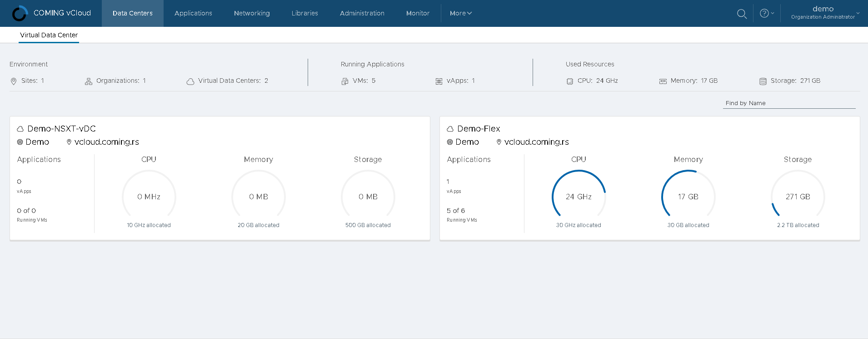Click the CPU chip icon in Used Resources
Viewport: 868px width, 339px height.
coord(570,81)
